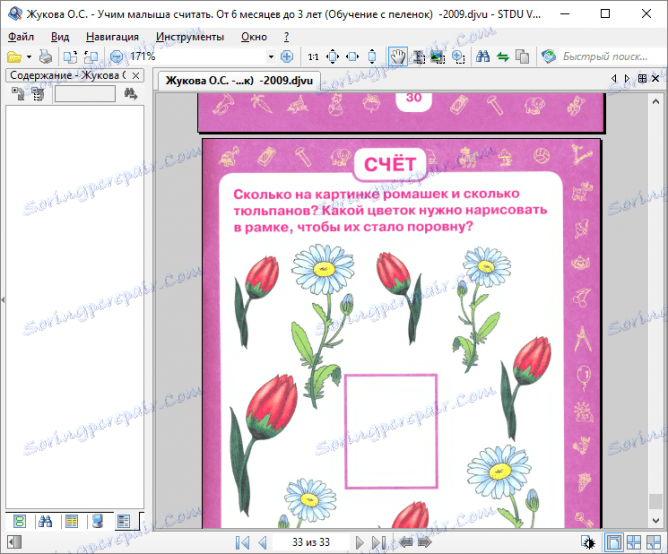Image resolution: width=668 pixels, height=554 pixels.
Task: Open the Навигация menu
Action: click(x=112, y=37)
